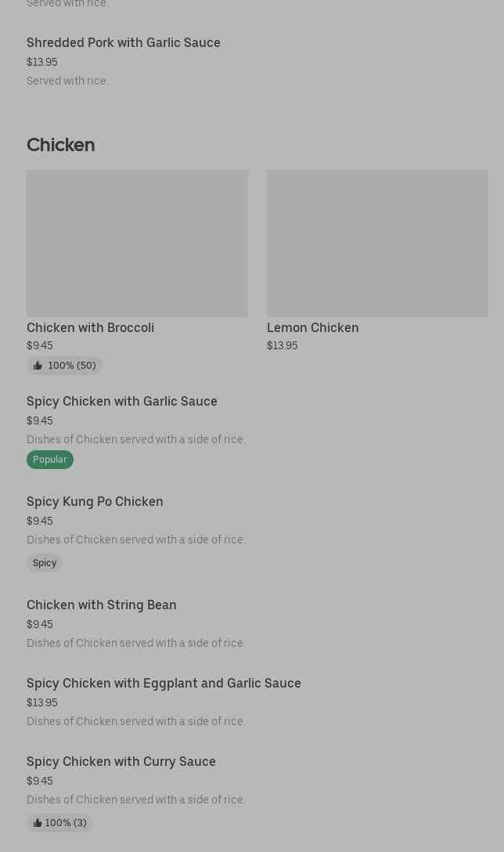Click $13.95 price of Shredded Pork
504x852 pixels.
pyautogui.click(x=42, y=62)
